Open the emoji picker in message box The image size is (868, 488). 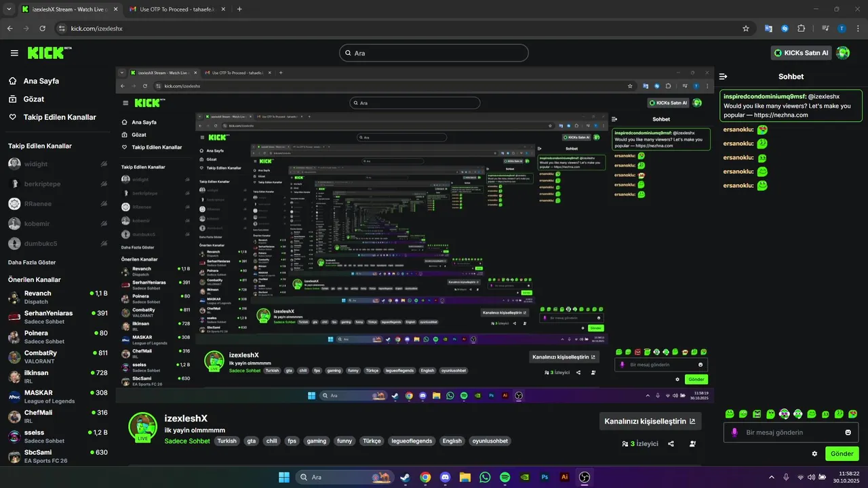click(x=848, y=432)
